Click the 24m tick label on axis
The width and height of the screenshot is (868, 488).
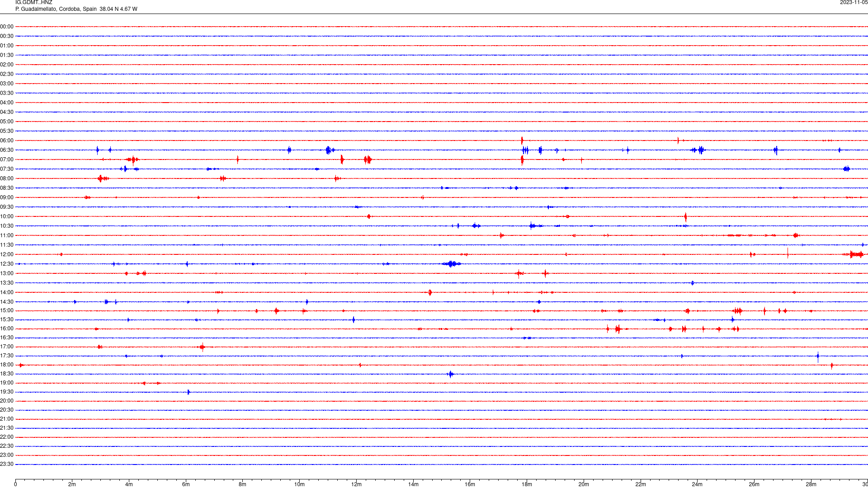(697, 484)
